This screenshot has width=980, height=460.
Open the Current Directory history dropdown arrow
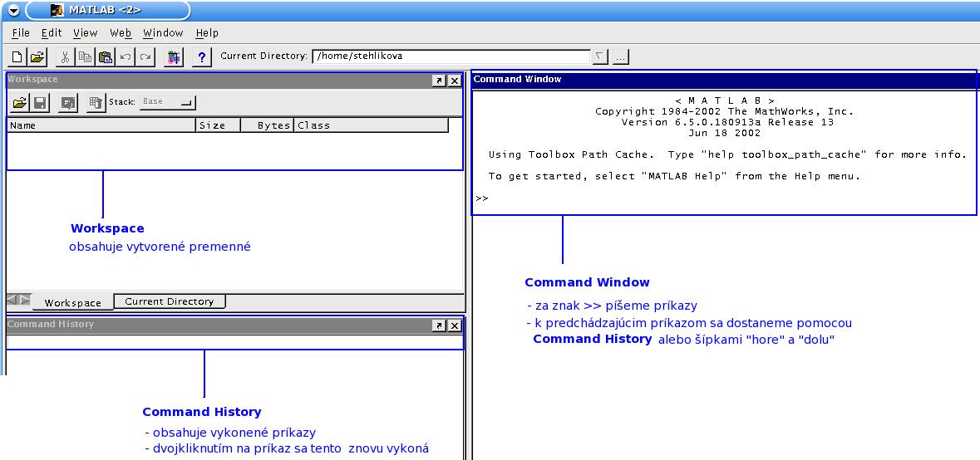tap(600, 56)
